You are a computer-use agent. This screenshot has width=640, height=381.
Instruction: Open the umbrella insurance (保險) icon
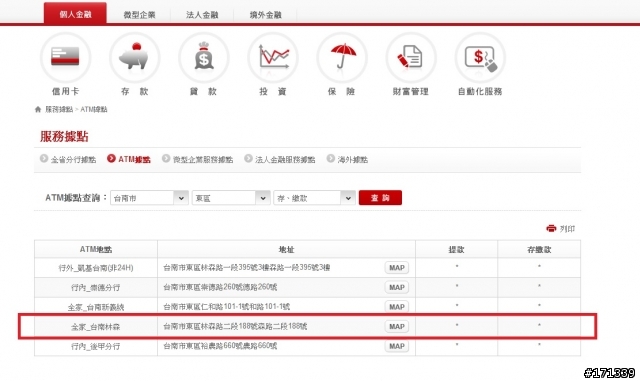point(342,58)
